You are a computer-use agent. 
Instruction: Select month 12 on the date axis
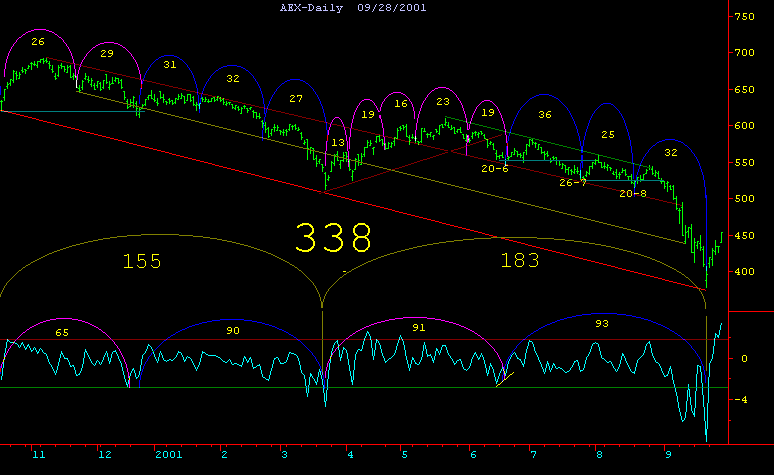[x=105, y=455]
